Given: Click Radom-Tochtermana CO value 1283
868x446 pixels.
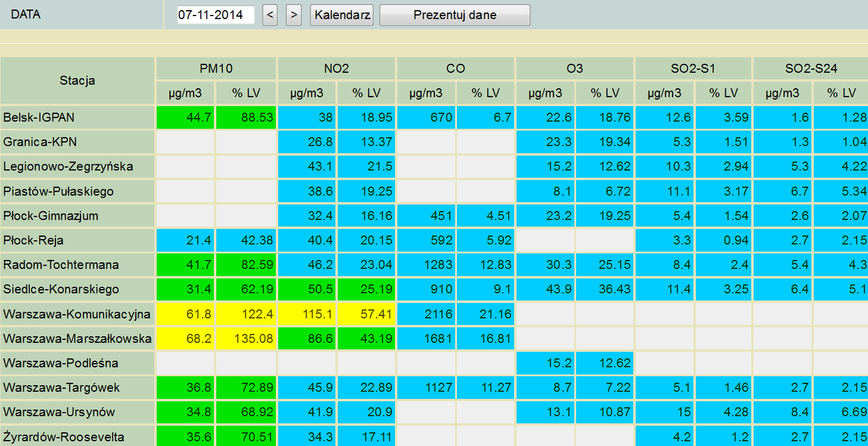Looking at the screenshot, I should click(x=426, y=265).
